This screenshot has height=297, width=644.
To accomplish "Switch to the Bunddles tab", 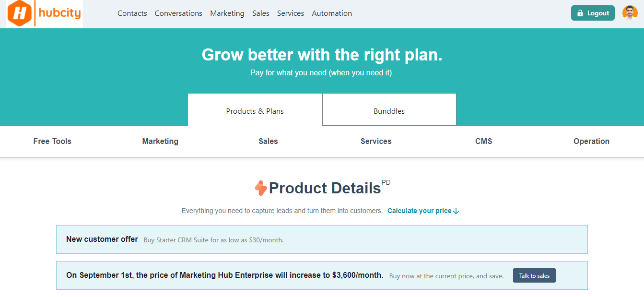I will (389, 111).
